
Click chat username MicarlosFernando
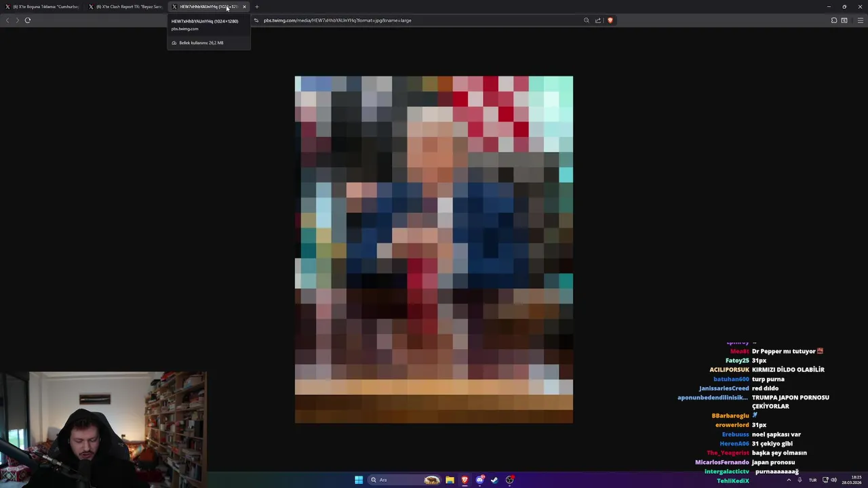722,462
